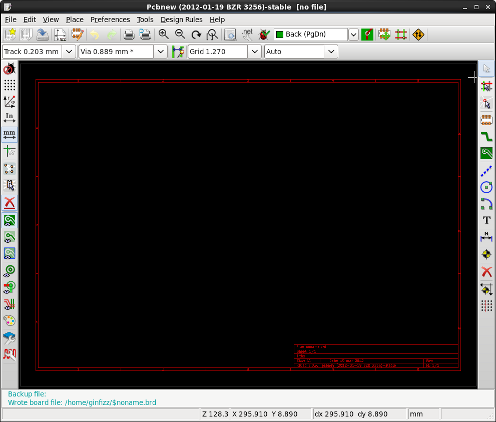Toggle units to inches

coord(9,118)
